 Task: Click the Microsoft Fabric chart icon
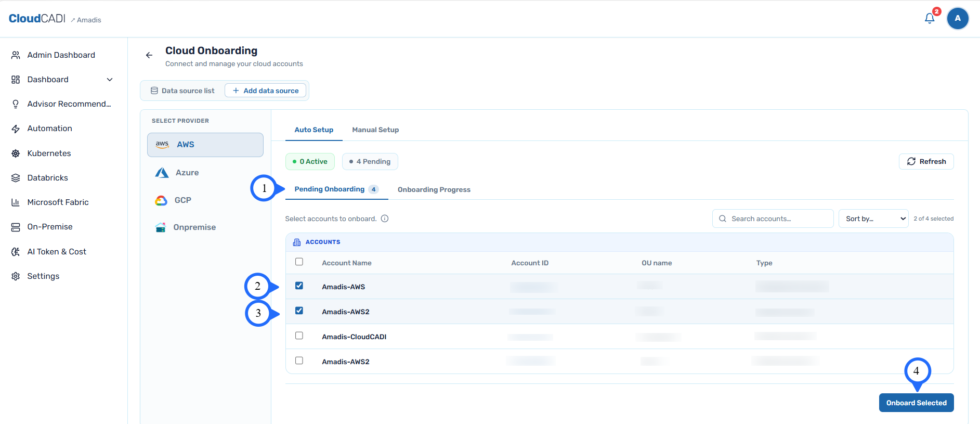pyautogui.click(x=16, y=202)
